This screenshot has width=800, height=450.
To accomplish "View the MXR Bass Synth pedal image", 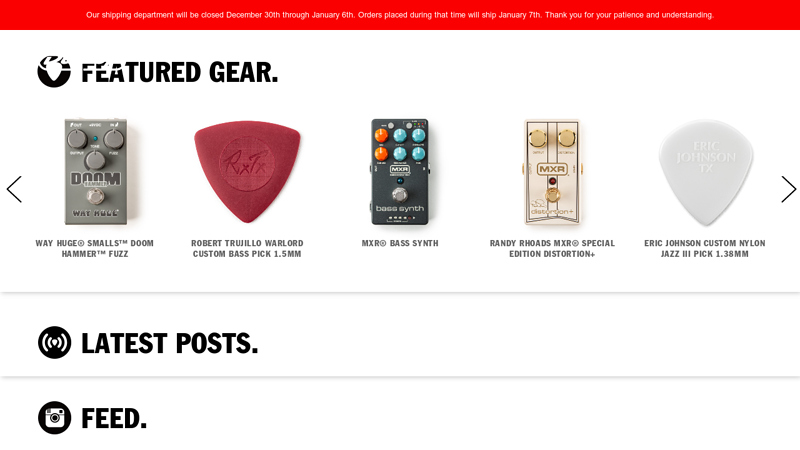I will [x=400, y=172].
